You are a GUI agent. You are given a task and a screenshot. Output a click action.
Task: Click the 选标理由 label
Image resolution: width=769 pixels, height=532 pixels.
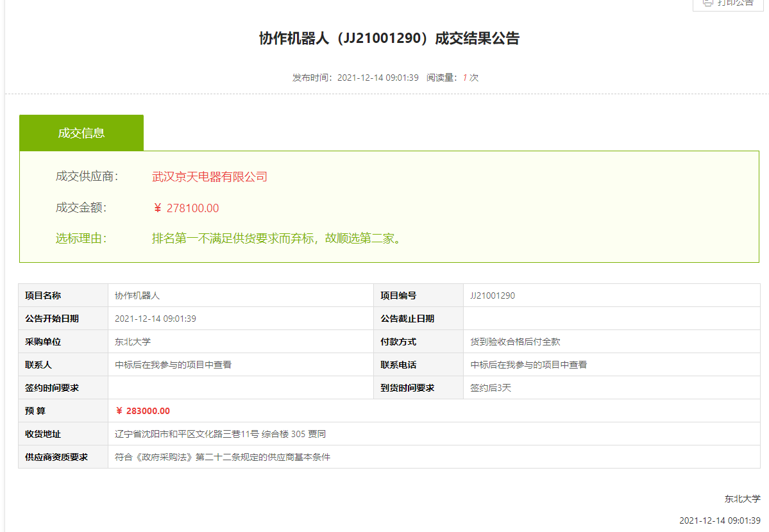pos(81,238)
